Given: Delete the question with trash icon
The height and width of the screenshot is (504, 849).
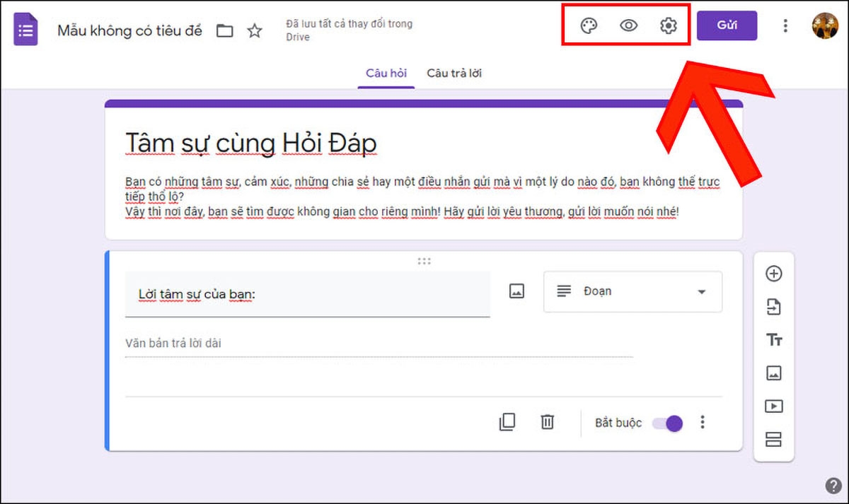Looking at the screenshot, I should click(547, 422).
